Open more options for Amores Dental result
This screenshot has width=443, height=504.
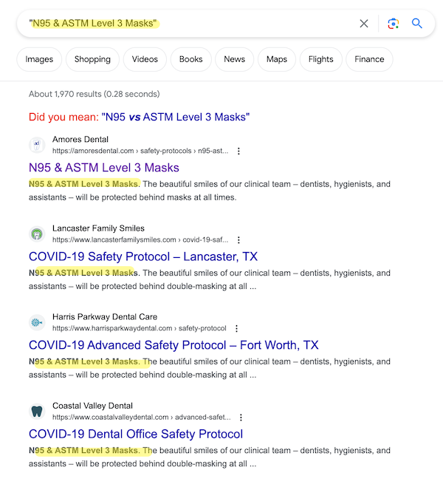tap(238, 151)
